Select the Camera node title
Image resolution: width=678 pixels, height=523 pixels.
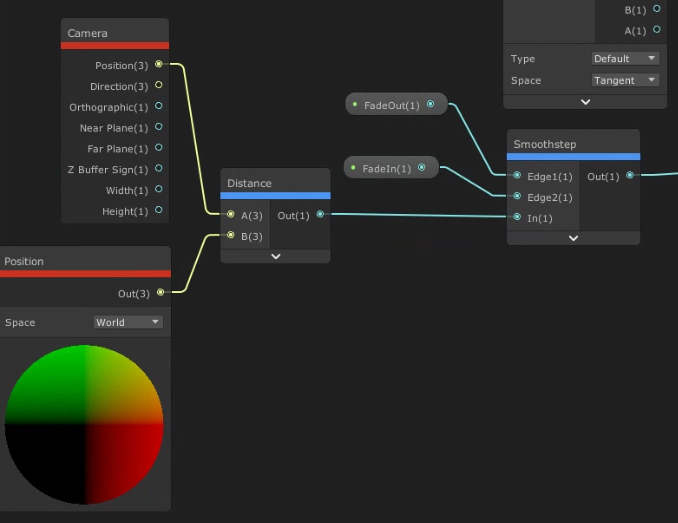pos(87,33)
